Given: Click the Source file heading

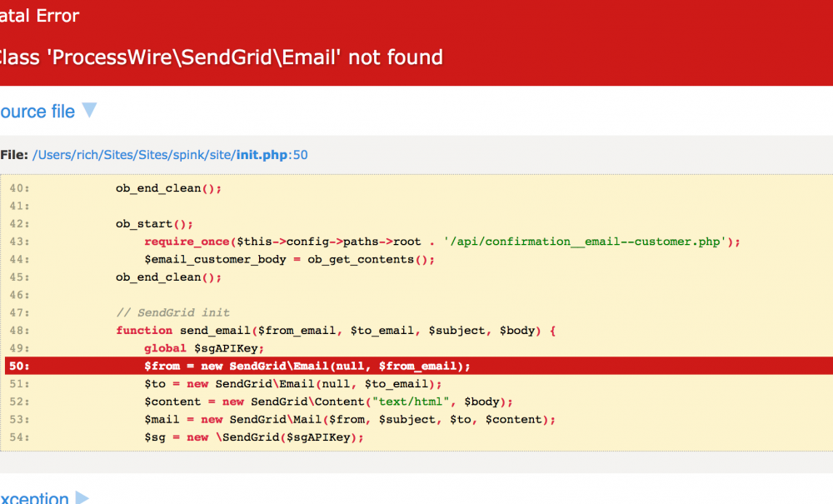Looking at the screenshot, I should click(x=37, y=112).
